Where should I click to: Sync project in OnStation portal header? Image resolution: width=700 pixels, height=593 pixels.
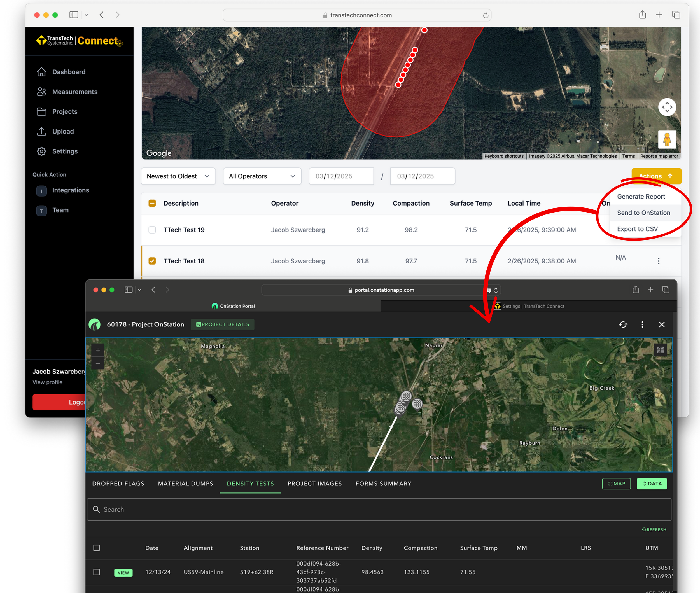click(x=623, y=324)
